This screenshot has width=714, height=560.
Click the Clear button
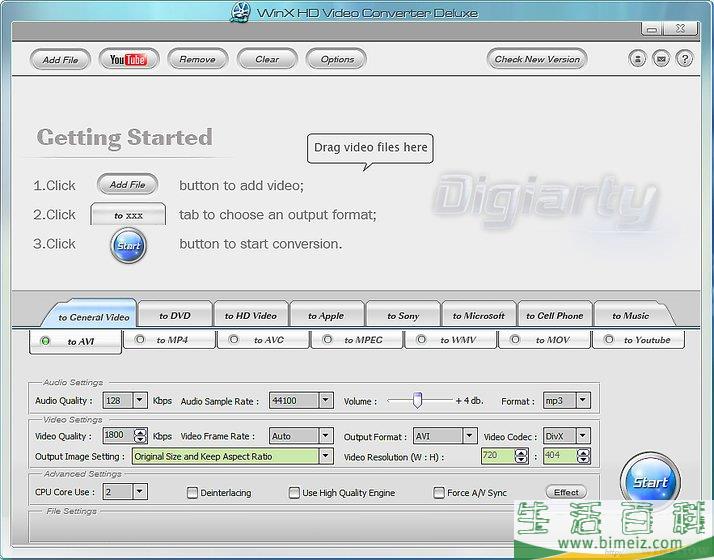point(267,59)
